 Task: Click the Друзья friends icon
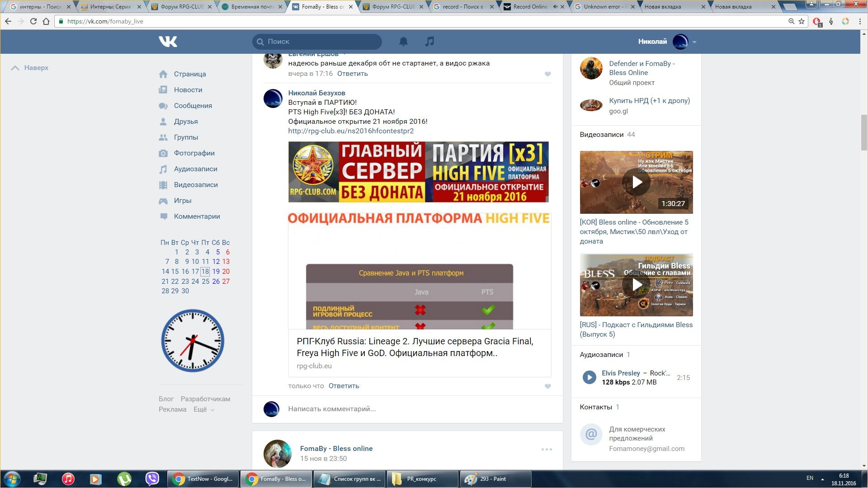[x=163, y=122]
